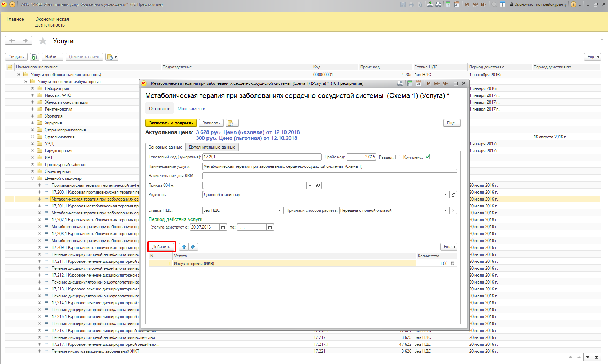Open the Ставка НДС dropdown
Screen dimensions: 608x364
279,210
